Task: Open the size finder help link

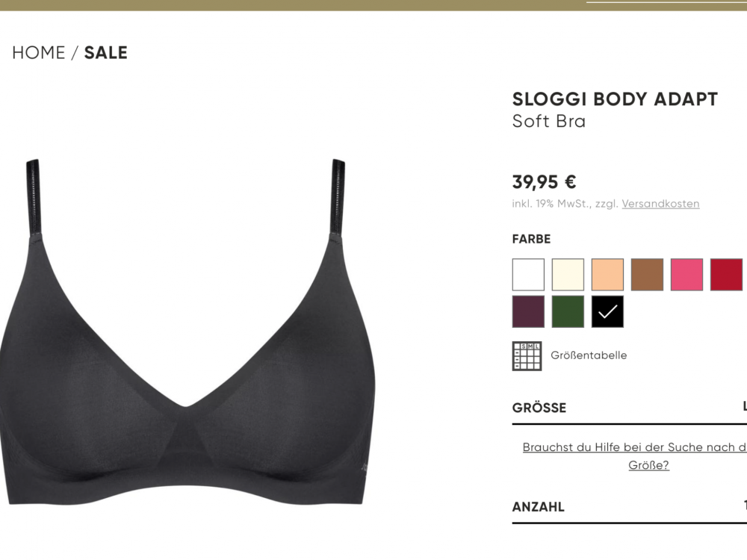Action: [x=634, y=455]
